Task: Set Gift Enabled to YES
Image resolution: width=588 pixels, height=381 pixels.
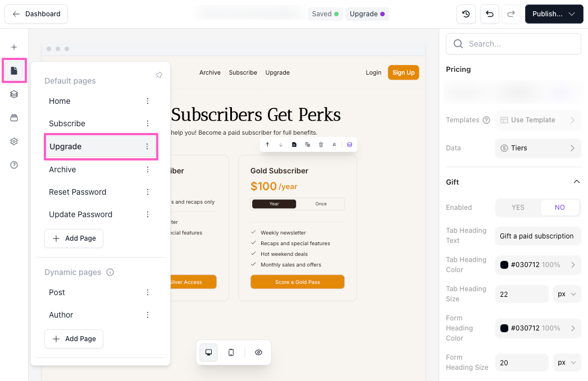Action: (x=518, y=208)
